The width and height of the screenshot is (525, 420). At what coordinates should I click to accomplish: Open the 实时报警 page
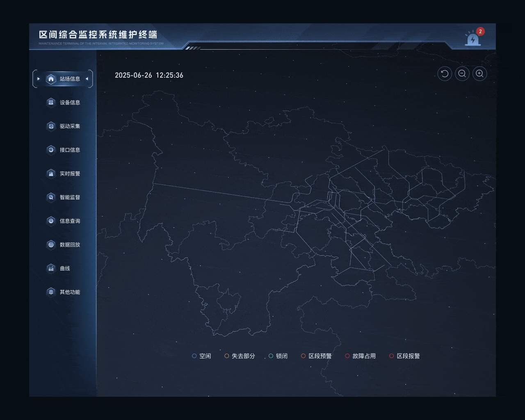pyautogui.click(x=63, y=173)
